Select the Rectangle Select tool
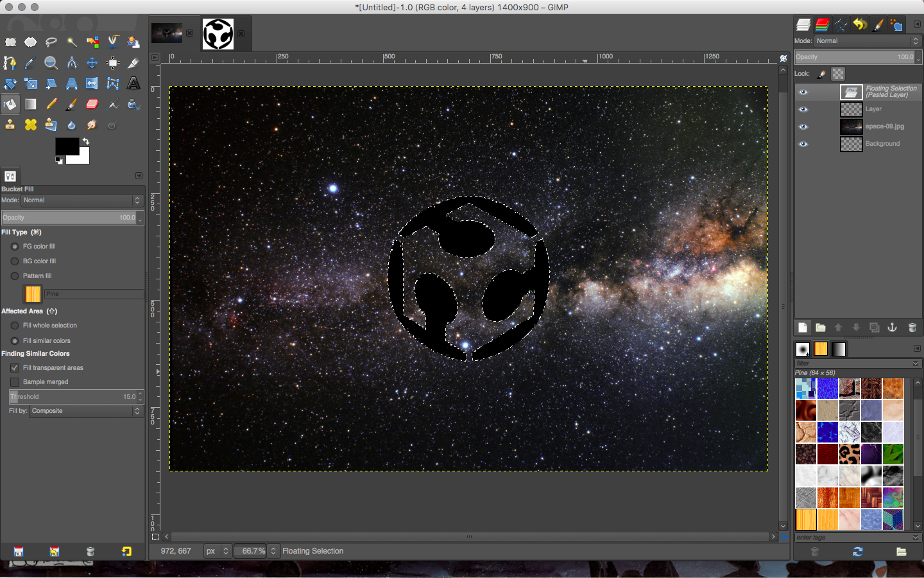Viewport: 924px width, 578px height. pyautogui.click(x=10, y=42)
